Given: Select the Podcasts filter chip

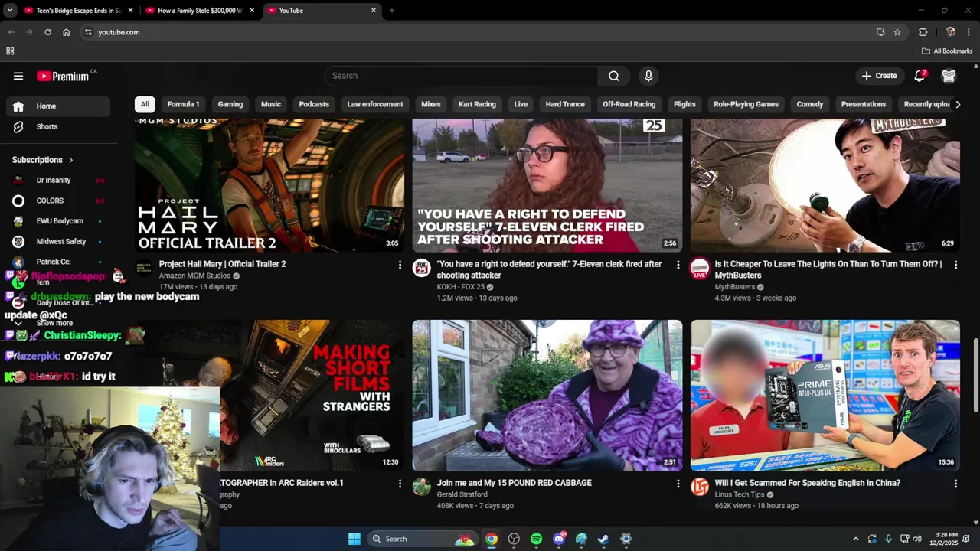Looking at the screenshot, I should 314,104.
